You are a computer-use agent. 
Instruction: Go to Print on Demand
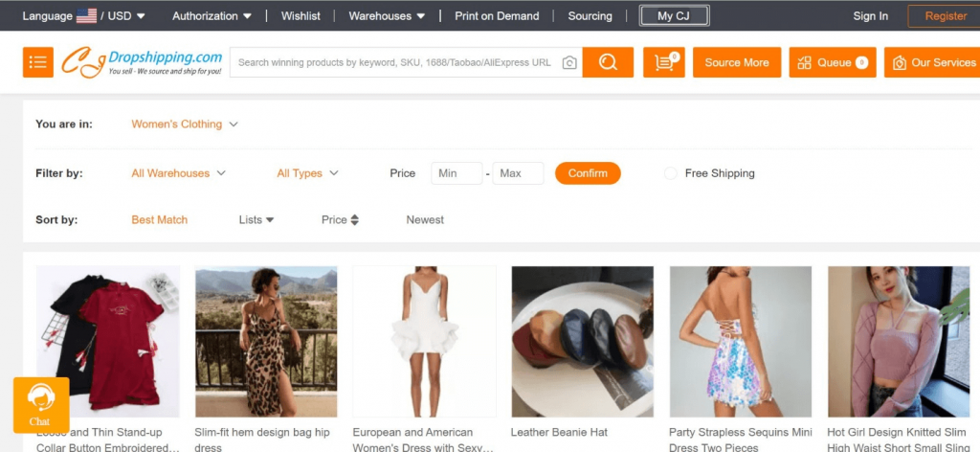click(497, 16)
